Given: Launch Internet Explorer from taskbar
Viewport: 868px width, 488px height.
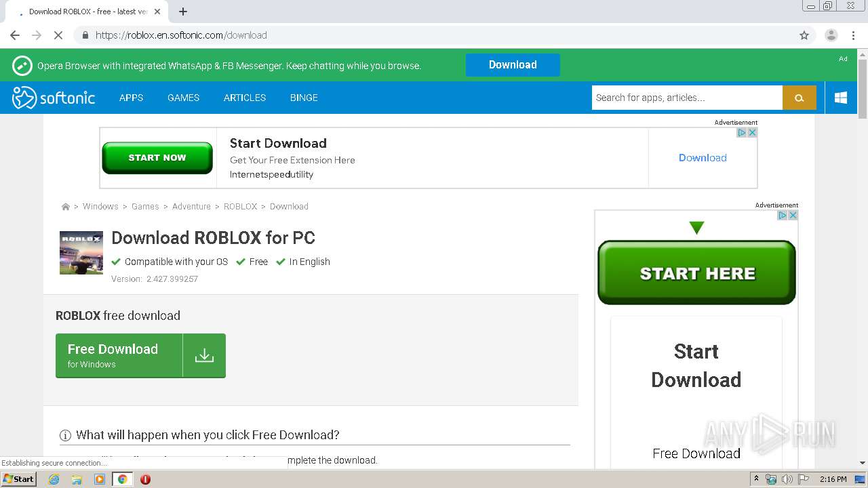Looking at the screenshot, I should tap(54, 479).
